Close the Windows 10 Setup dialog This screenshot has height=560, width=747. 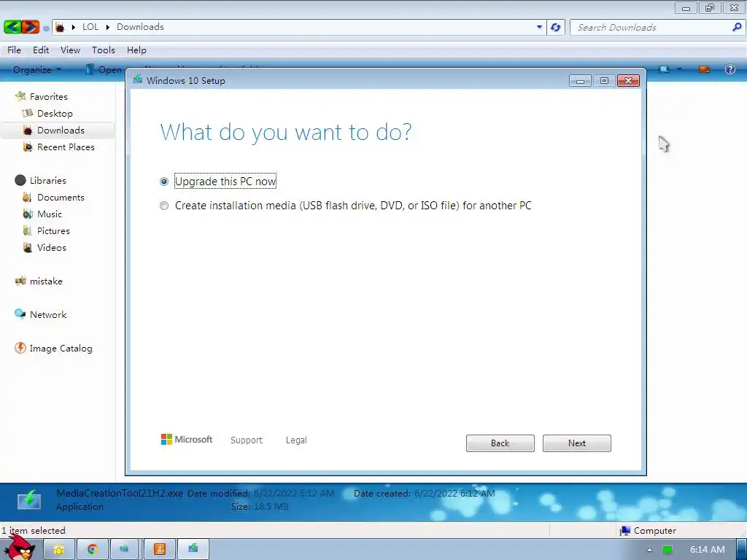[628, 81]
